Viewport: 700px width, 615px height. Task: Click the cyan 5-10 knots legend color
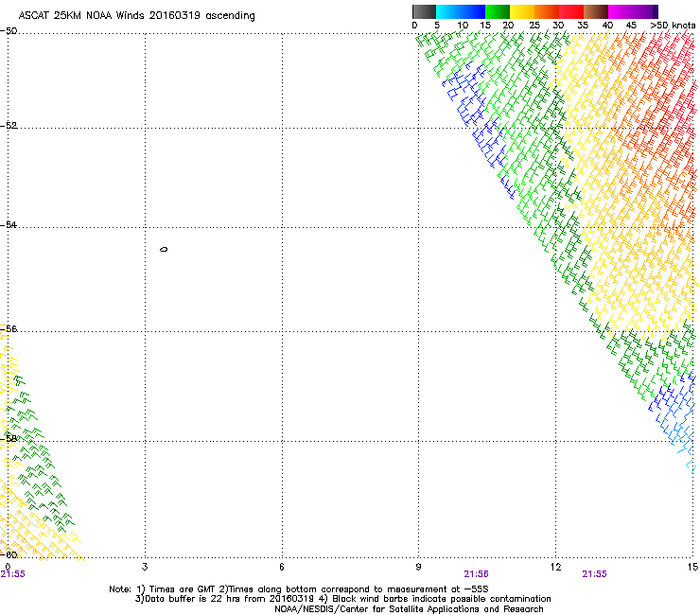448,11
